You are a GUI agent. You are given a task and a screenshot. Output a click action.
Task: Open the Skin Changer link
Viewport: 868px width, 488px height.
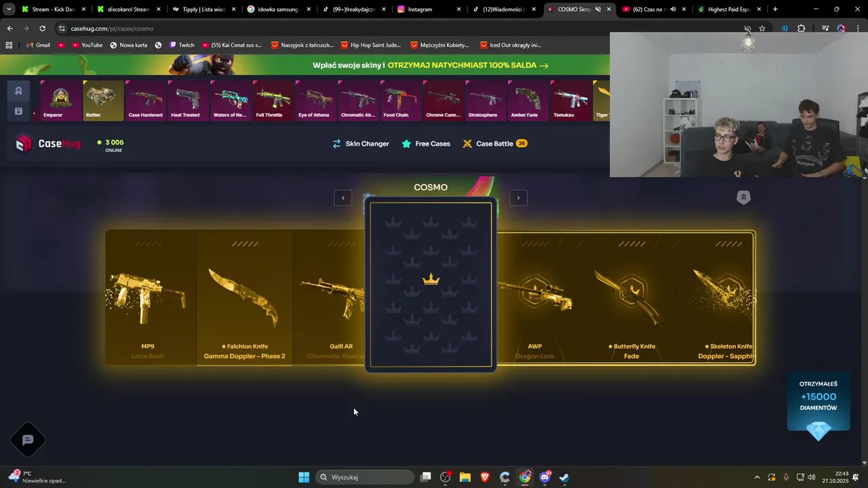click(361, 144)
